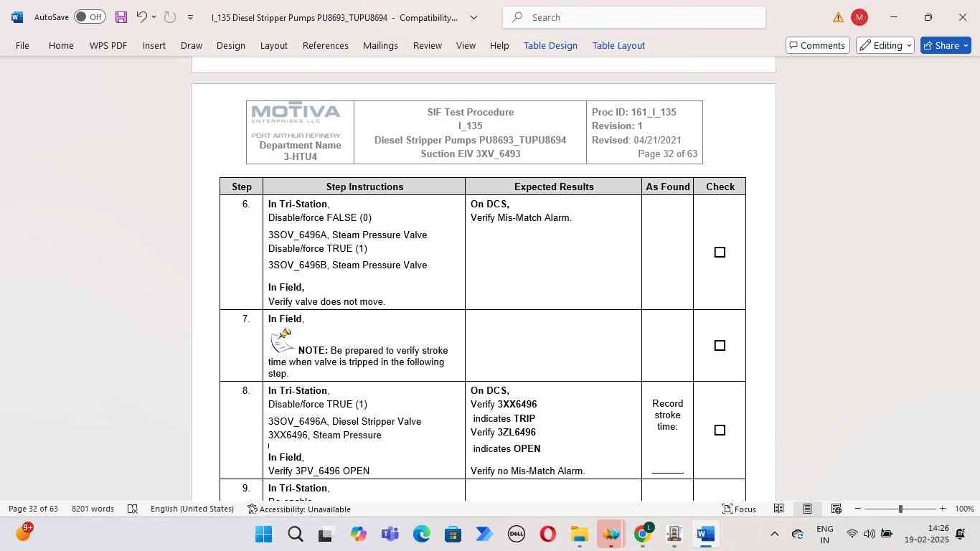Check the box for step 8

point(720,430)
